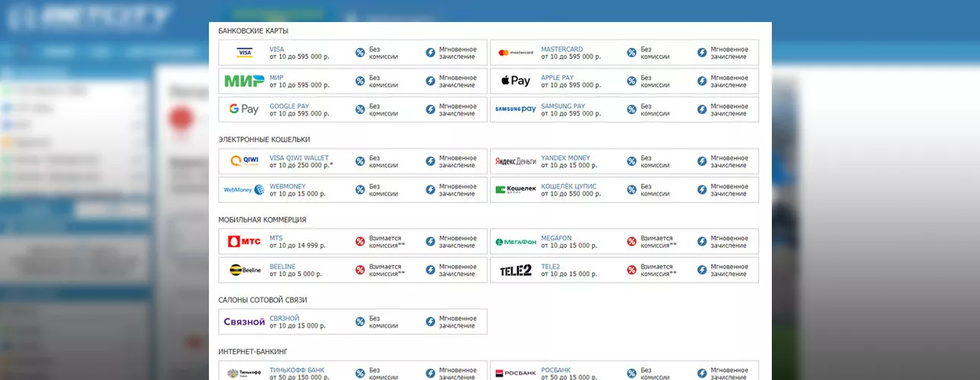Open the РОСБАНК payment link
The image size is (980, 380).
coord(555,370)
